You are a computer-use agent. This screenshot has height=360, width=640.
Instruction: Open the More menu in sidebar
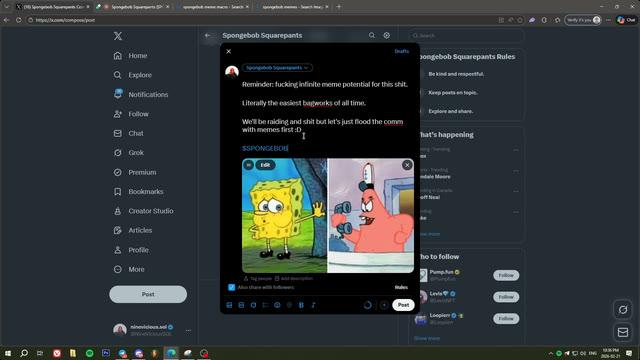coord(129,269)
